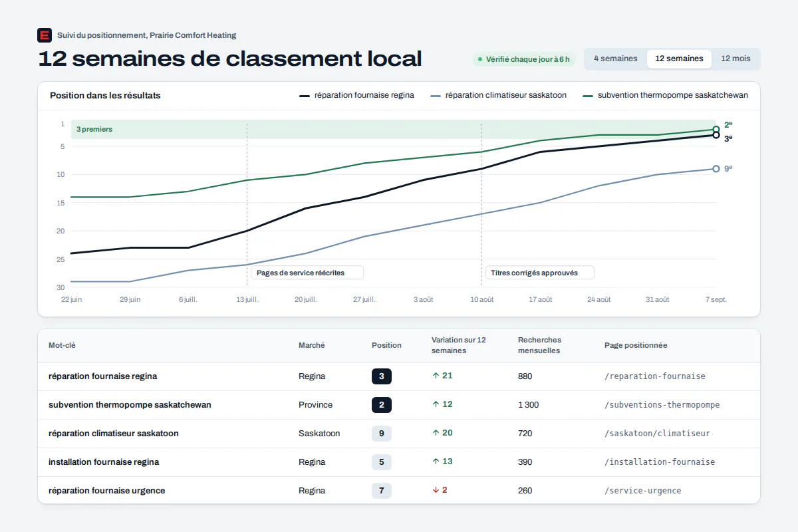Click the 7 sept. axis date
The height and width of the screenshot is (532, 798).
tap(716, 299)
